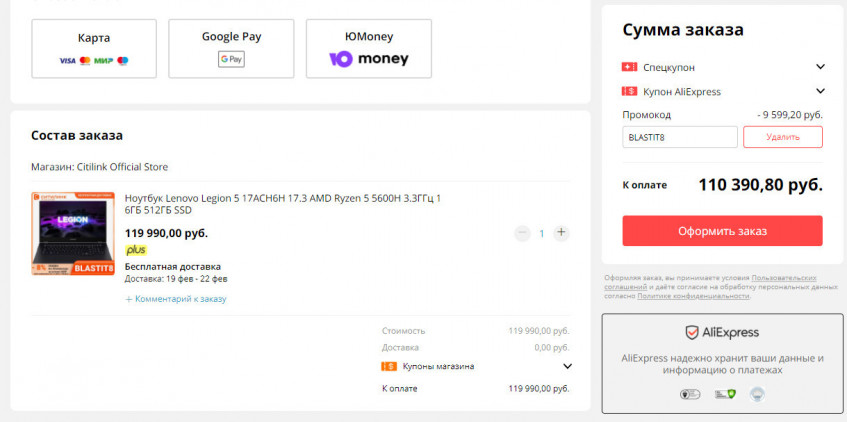Place the order with Оформить заказ

pos(722,231)
